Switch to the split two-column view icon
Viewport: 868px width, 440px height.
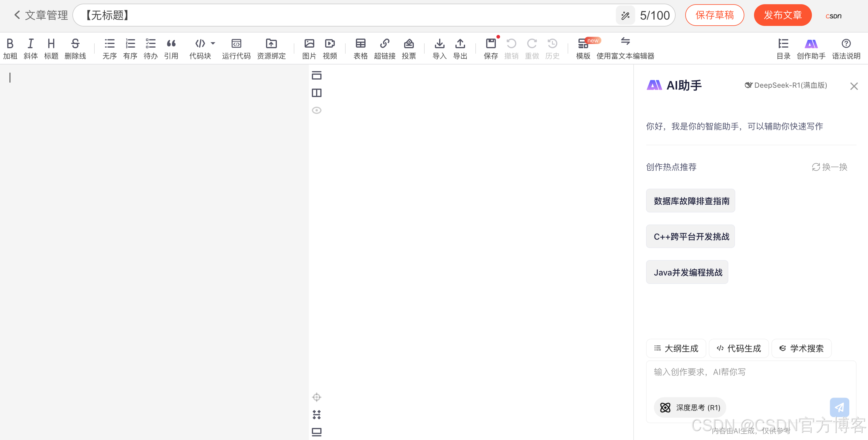point(316,93)
